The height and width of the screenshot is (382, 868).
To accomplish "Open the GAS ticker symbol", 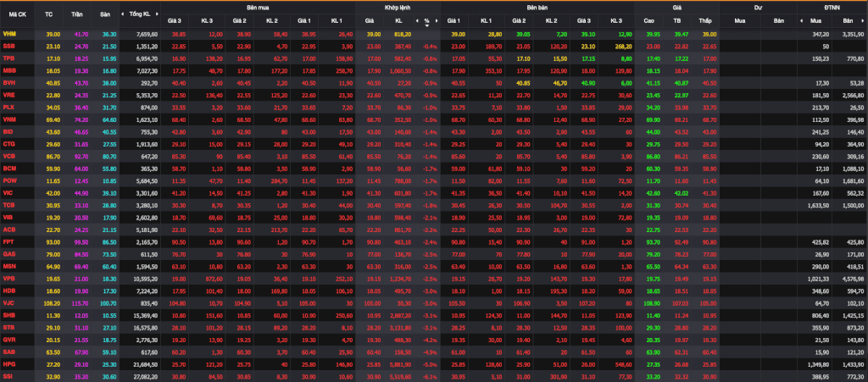I will pyautogui.click(x=8, y=253).
